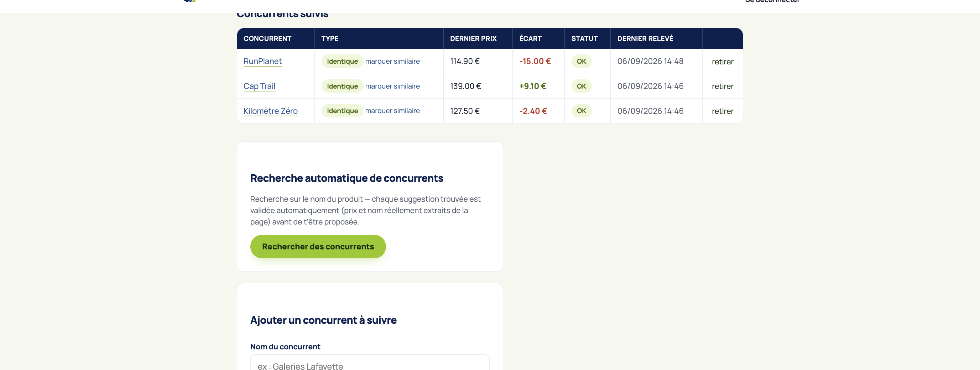
Task: Click the 'Identique' badge in the Kilomètre Zéro row
Action: [342, 111]
